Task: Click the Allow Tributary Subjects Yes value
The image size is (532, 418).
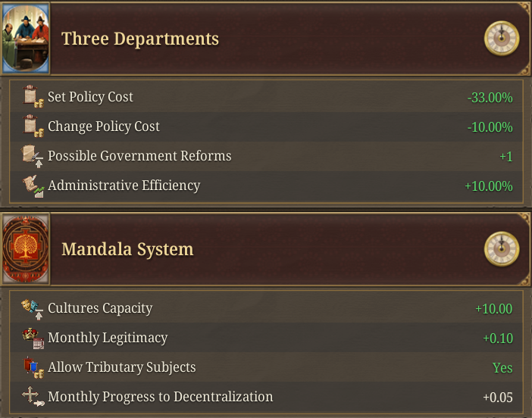Action: point(502,368)
